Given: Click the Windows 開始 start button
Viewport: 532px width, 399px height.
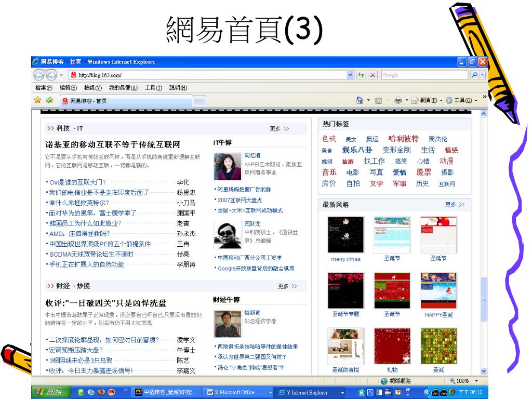Looking at the screenshot, I should pos(51,392).
